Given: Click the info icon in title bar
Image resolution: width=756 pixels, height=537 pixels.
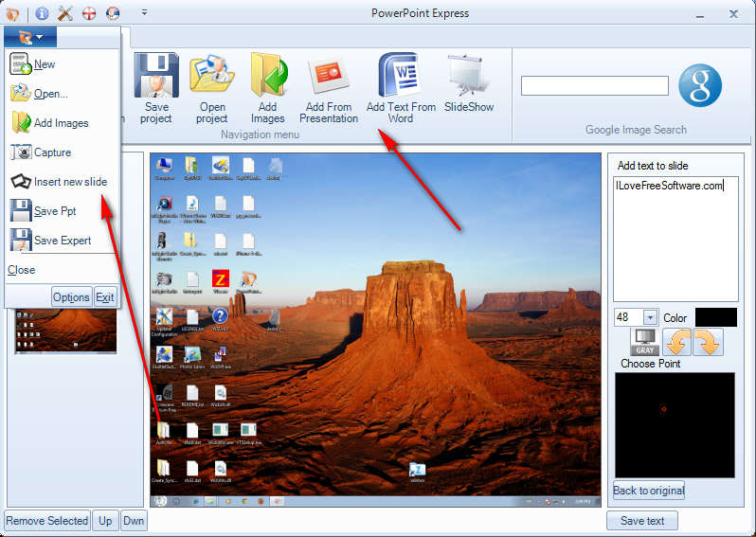Looking at the screenshot, I should [x=42, y=13].
